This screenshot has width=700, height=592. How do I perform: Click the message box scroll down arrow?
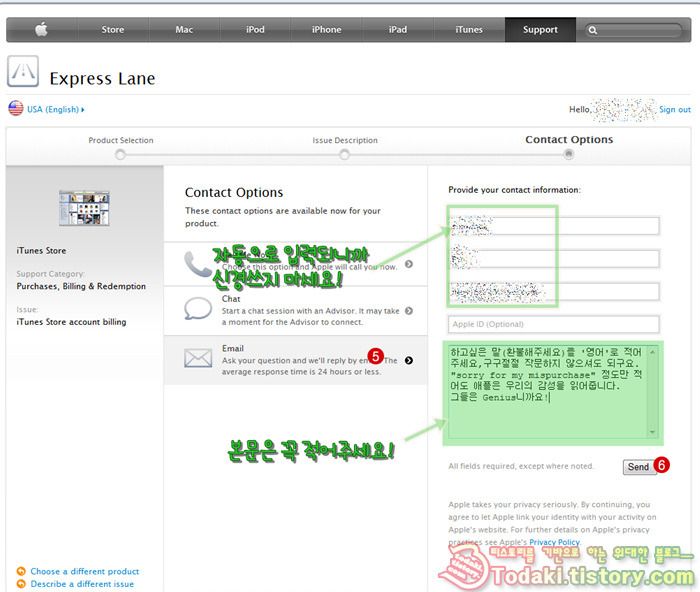pyautogui.click(x=652, y=432)
